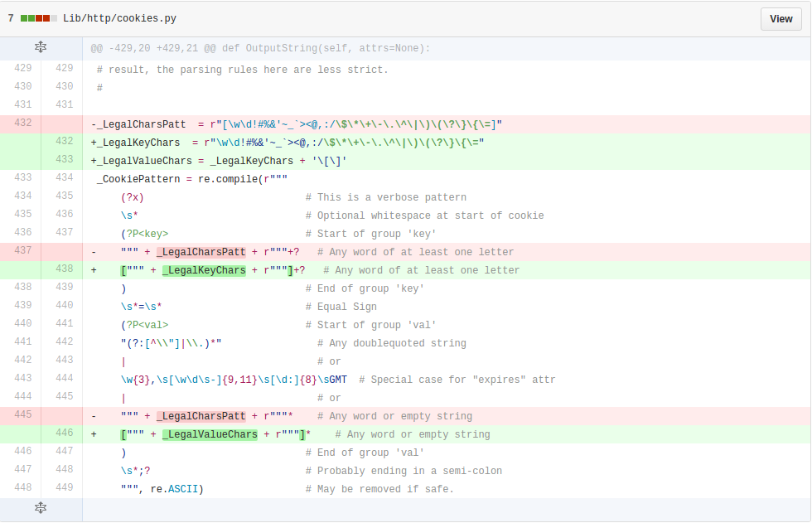This screenshot has height=523, width=812.
Task: Click comment 'Special case for "expires" attr'
Action: tap(457, 380)
